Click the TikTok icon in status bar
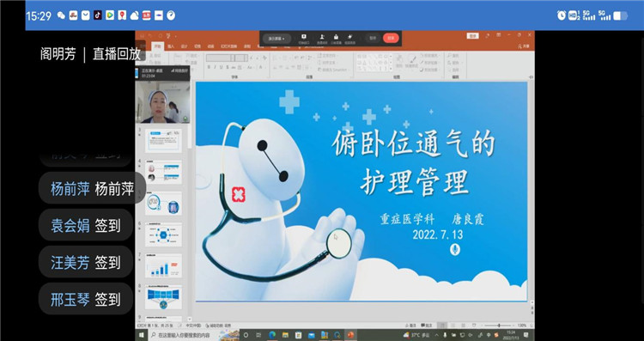Image resolution: width=644 pixels, height=341 pixels. pos(98,15)
